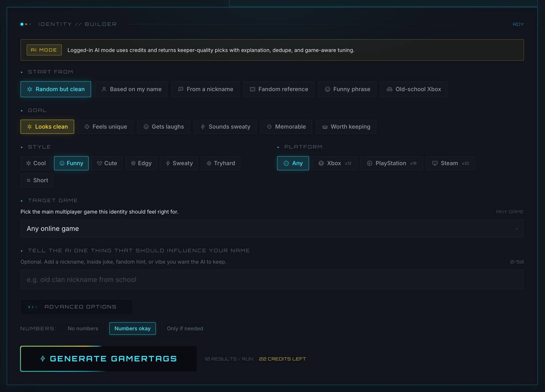Select Only if needed numbers option
The height and width of the screenshot is (392, 545).
pyautogui.click(x=185, y=328)
